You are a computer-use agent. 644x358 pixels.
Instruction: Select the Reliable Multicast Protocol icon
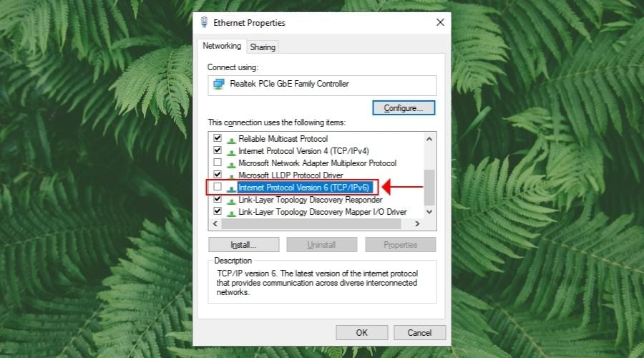click(x=231, y=140)
